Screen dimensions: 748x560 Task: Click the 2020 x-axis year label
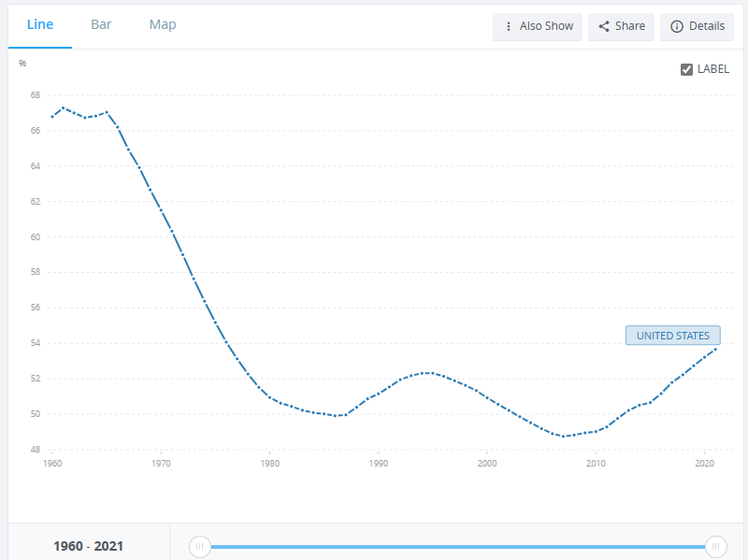(x=705, y=463)
